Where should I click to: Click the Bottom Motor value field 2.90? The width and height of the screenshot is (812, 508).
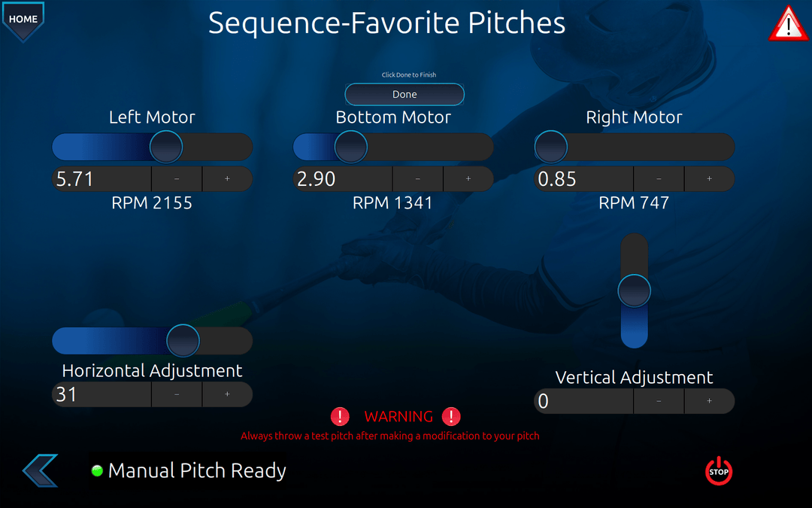pyautogui.click(x=342, y=179)
